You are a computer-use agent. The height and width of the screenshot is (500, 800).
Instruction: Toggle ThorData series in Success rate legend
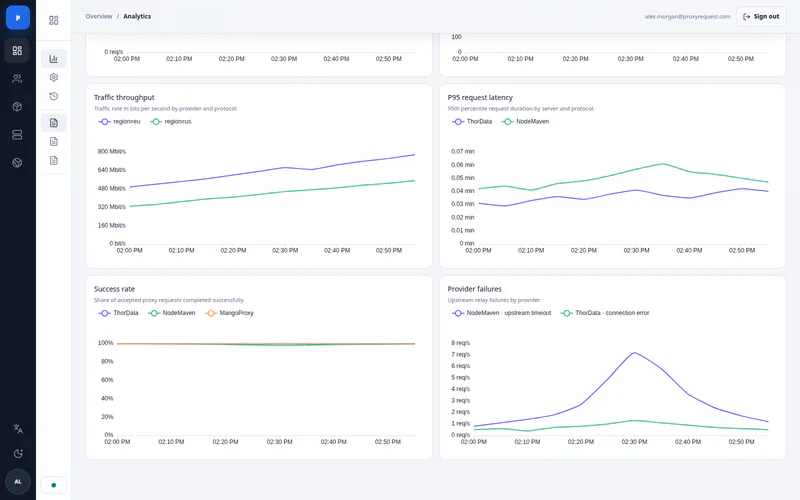[x=119, y=313]
